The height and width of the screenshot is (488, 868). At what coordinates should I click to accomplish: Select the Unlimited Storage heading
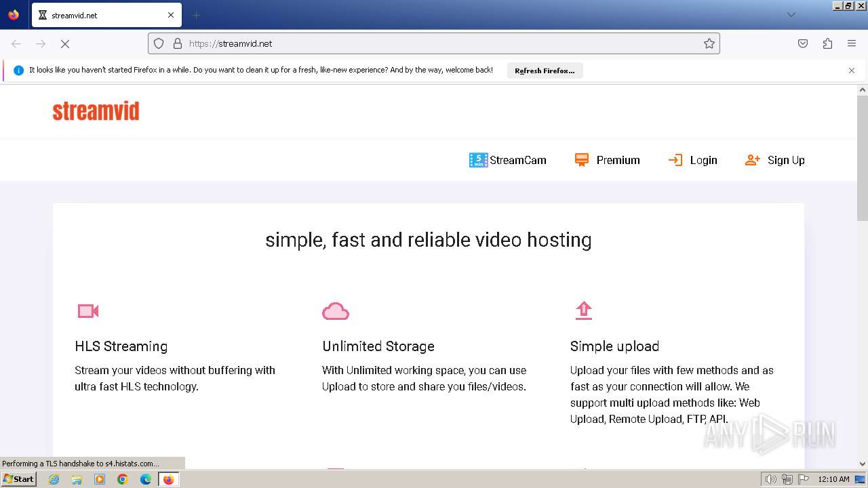378,346
